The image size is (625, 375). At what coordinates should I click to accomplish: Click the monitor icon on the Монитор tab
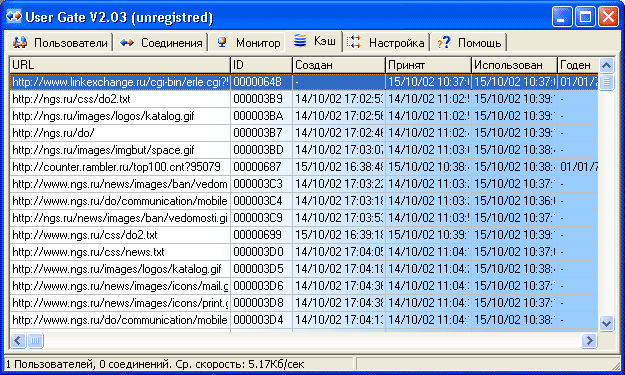tap(222, 42)
